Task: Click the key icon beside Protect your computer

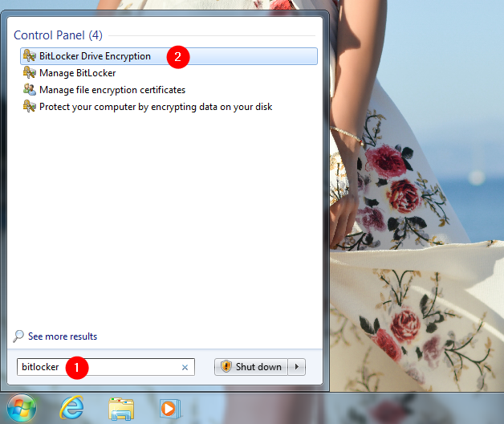Action: [x=29, y=106]
